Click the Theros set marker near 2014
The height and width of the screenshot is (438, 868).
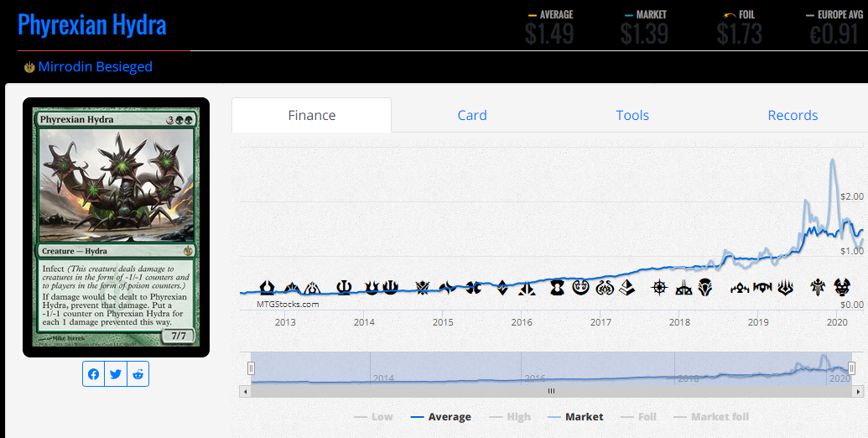(x=344, y=288)
